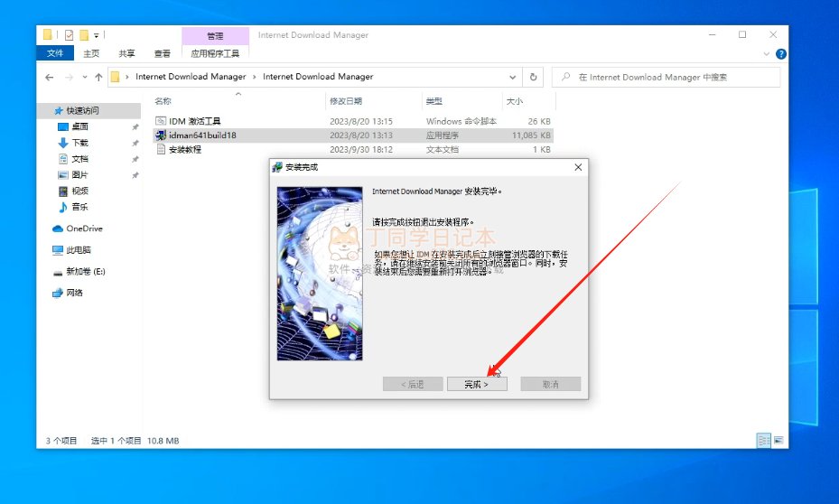Click the quick access new folder icon
Viewport: 839px width, 504px height.
(84, 35)
